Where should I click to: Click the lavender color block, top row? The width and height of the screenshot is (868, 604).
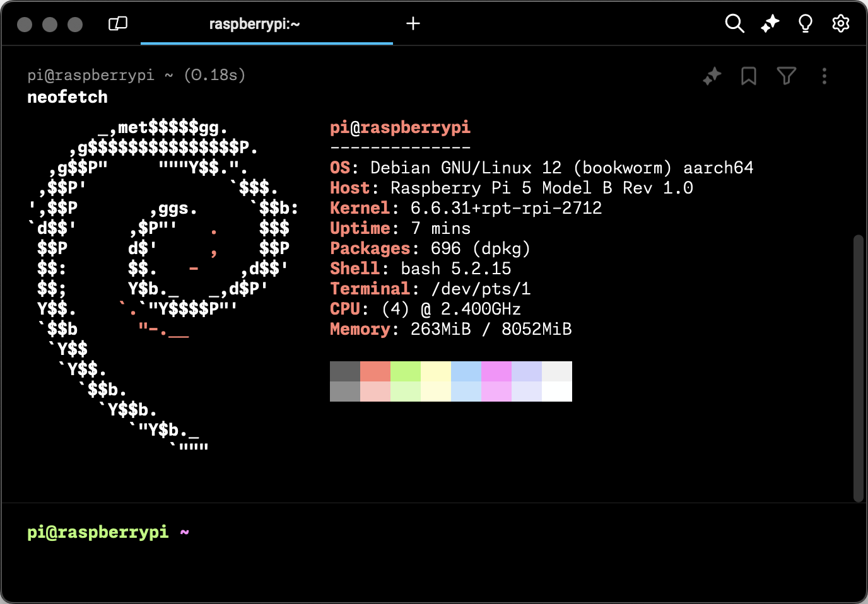pos(527,371)
